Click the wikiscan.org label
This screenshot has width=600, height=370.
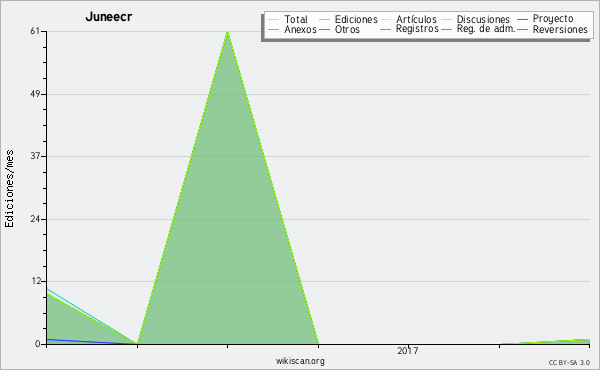point(300,361)
